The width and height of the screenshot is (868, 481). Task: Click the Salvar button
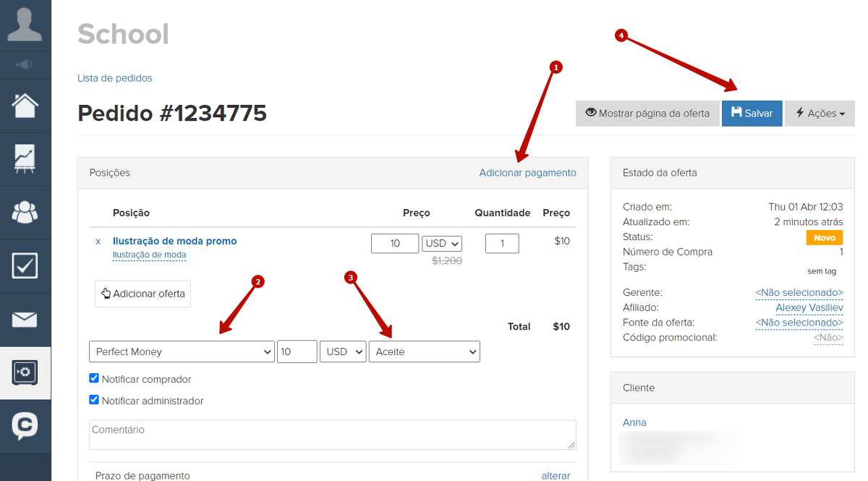[x=752, y=114]
